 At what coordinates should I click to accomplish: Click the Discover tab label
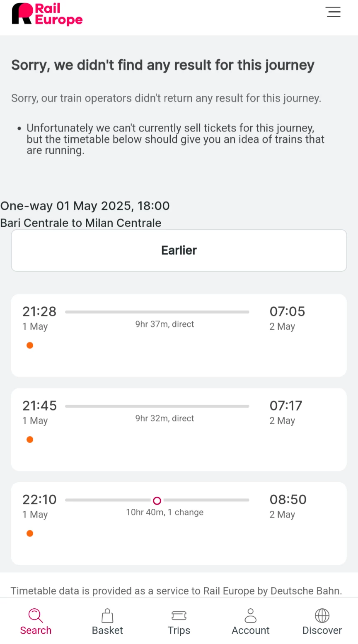click(322, 631)
